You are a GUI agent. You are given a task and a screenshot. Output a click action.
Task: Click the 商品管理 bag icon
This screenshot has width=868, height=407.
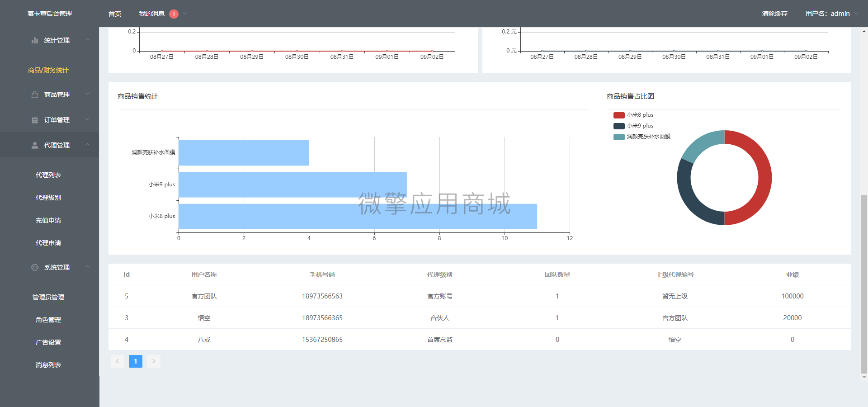click(35, 95)
